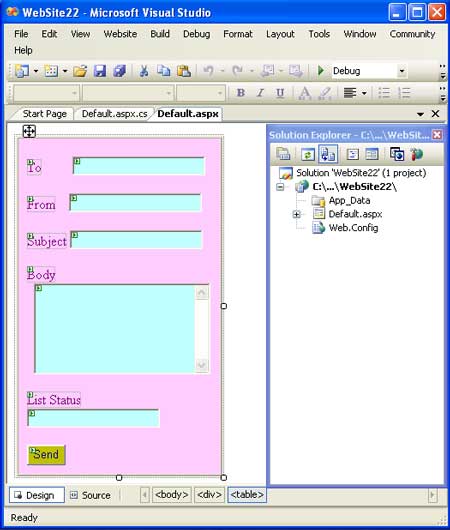Screen dimensions: 450x530
Task: Select the <table> tag navigator button
Action: [247, 495]
